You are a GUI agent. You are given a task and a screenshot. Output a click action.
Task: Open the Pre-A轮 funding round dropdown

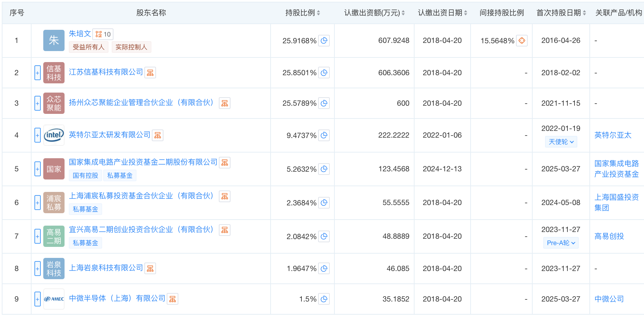coord(561,243)
